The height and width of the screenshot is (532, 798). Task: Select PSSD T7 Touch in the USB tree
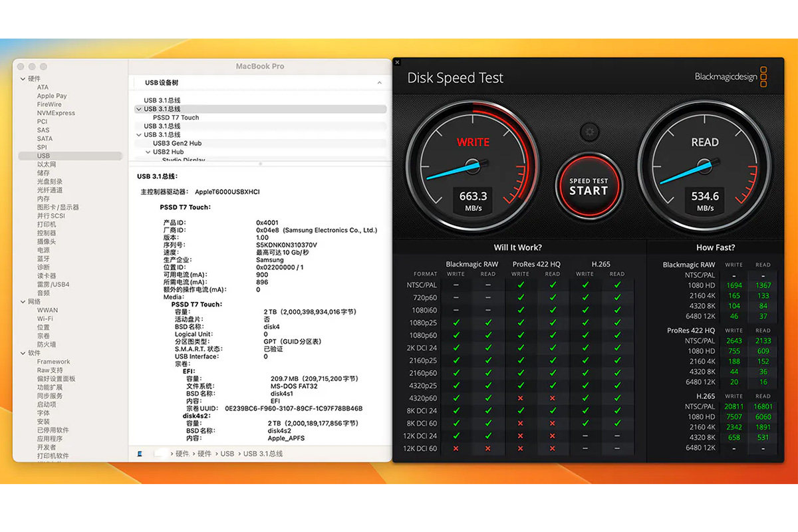coord(176,118)
